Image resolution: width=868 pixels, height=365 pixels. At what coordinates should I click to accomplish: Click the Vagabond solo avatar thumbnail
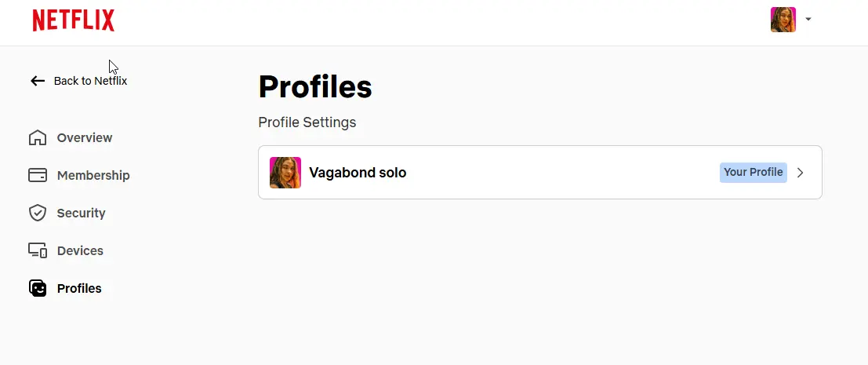point(285,173)
